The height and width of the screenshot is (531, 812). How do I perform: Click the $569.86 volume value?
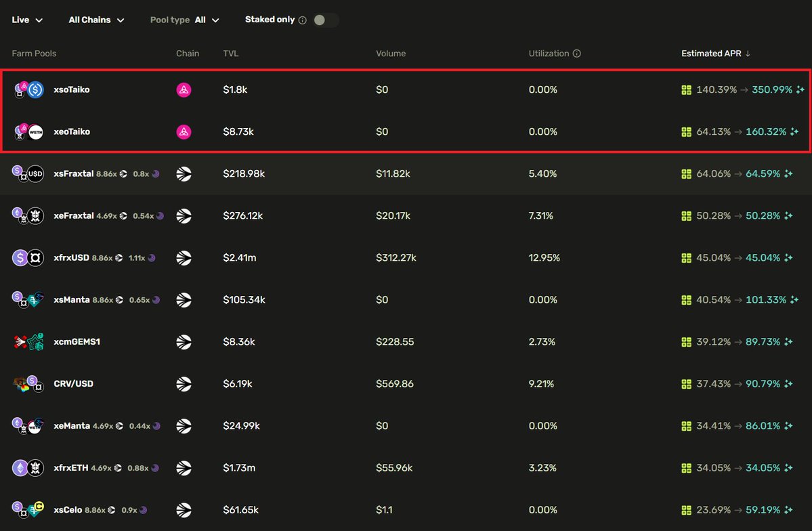pos(395,384)
